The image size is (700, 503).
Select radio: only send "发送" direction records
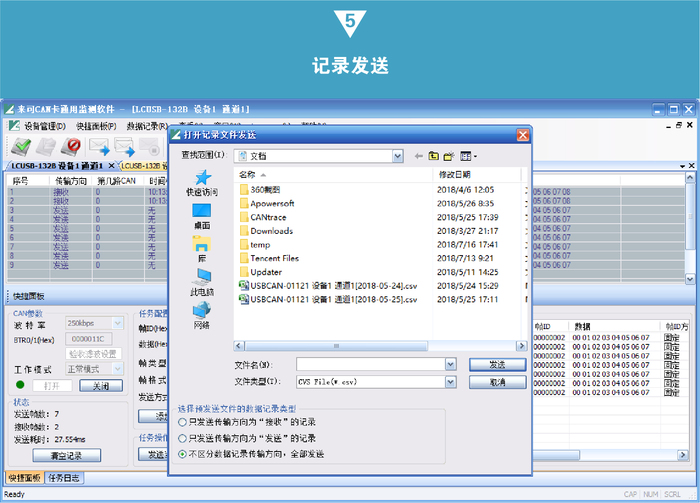pyautogui.click(x=182, y=438)
